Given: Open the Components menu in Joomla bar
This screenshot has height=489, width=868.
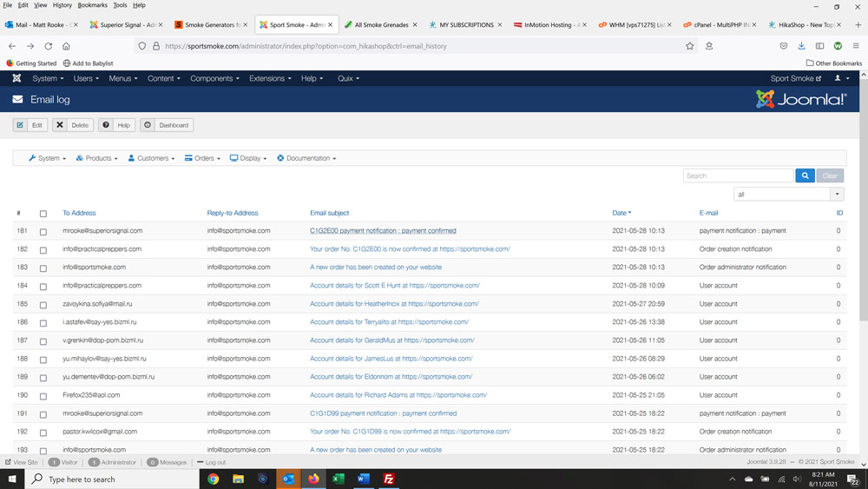Looking at the screenshot, I should pos(214,79).
